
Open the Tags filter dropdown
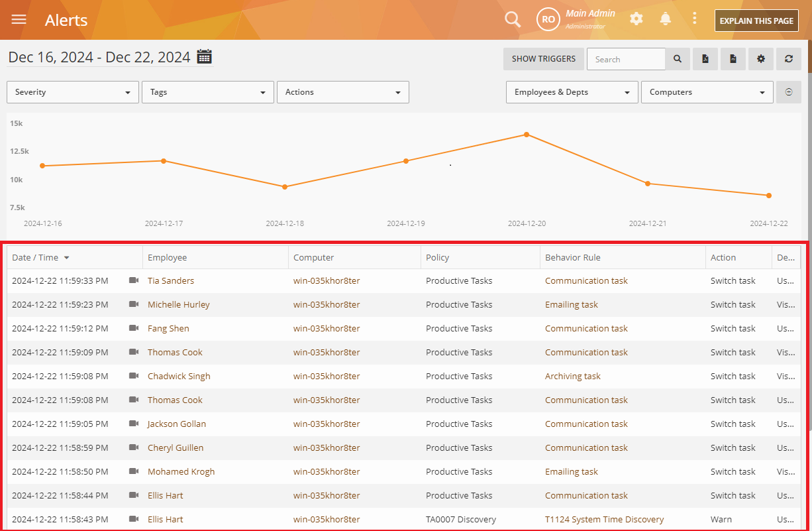[208, 92]
